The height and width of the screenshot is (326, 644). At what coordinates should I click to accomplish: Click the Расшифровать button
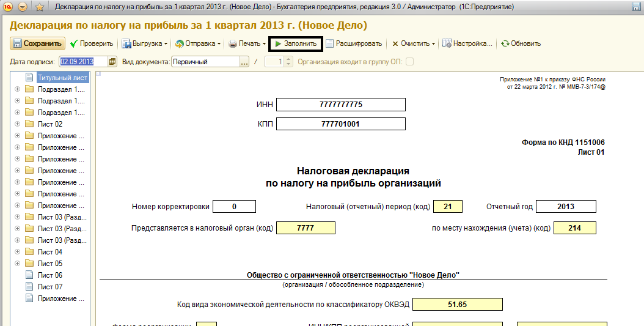point(354,43)
